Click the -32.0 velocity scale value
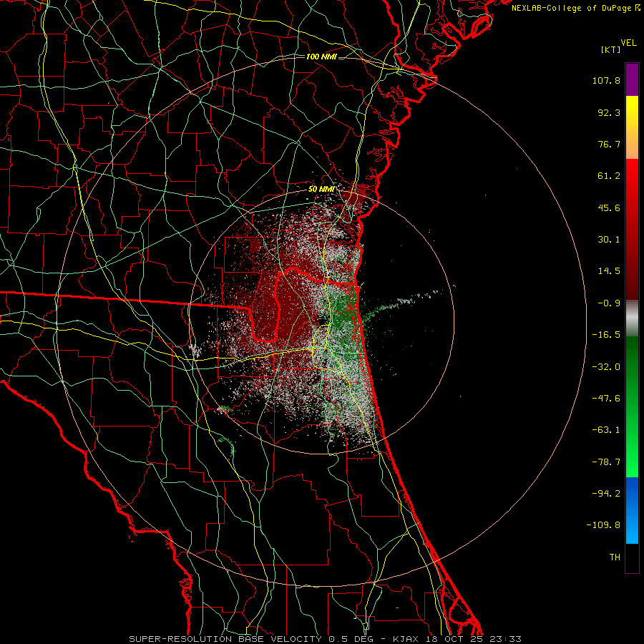This screenshot has height=644, width=644. click(x=606, y=367)
